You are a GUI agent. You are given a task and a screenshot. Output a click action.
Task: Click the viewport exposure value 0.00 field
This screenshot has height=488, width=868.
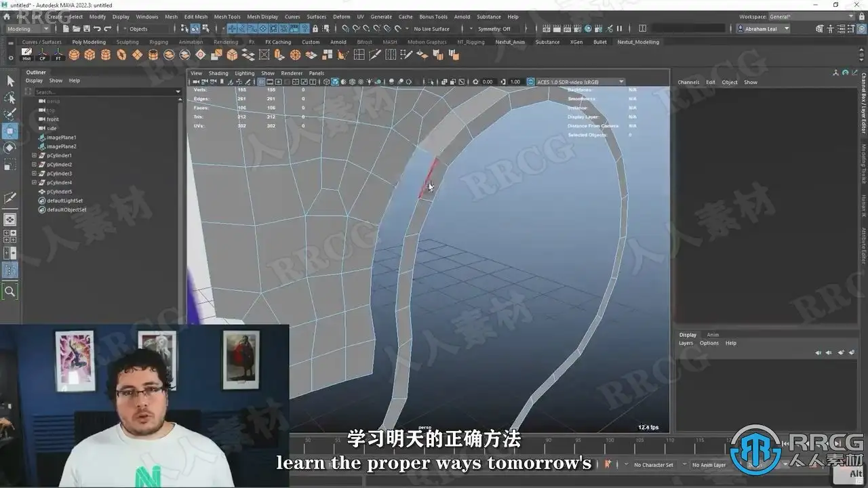pyautogui.click(x=488, y=82)
